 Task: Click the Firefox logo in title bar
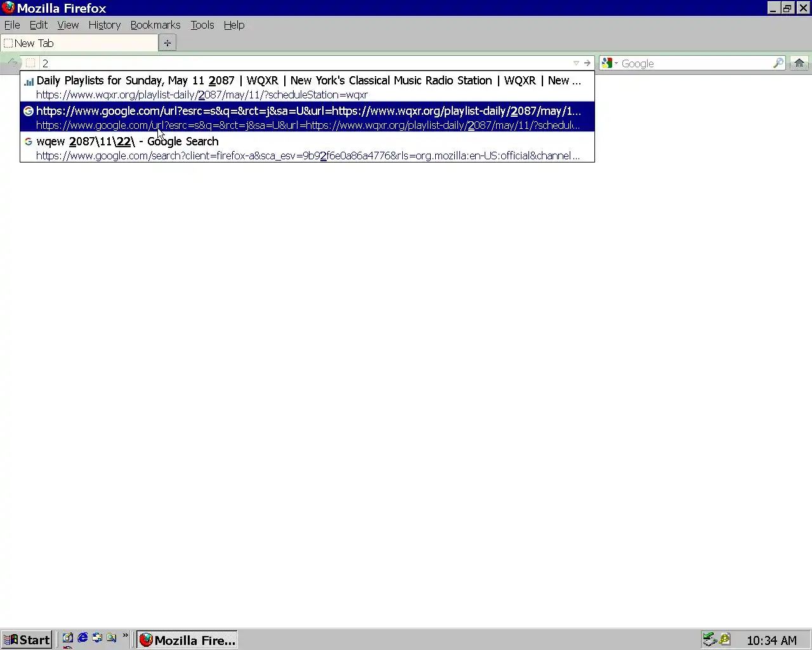click(x=8, y=8)
